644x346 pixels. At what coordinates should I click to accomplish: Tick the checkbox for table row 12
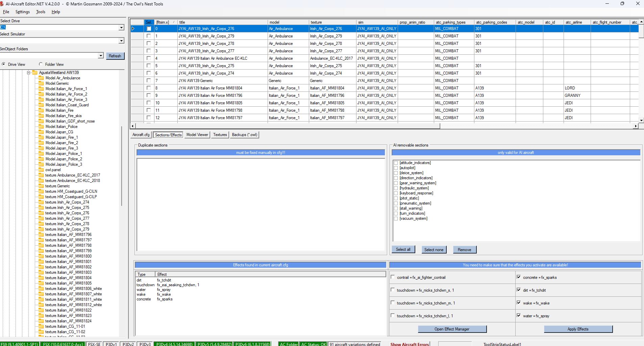click(x=149, y=117)
